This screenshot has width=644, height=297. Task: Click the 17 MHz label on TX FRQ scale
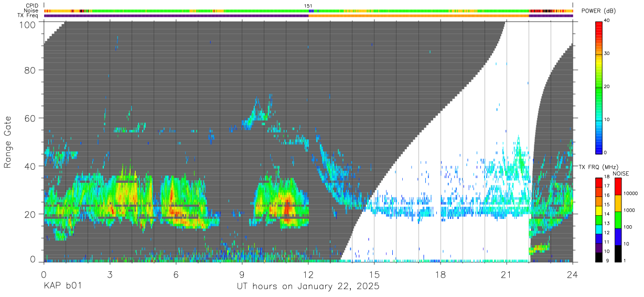click(x=606, y=185)
